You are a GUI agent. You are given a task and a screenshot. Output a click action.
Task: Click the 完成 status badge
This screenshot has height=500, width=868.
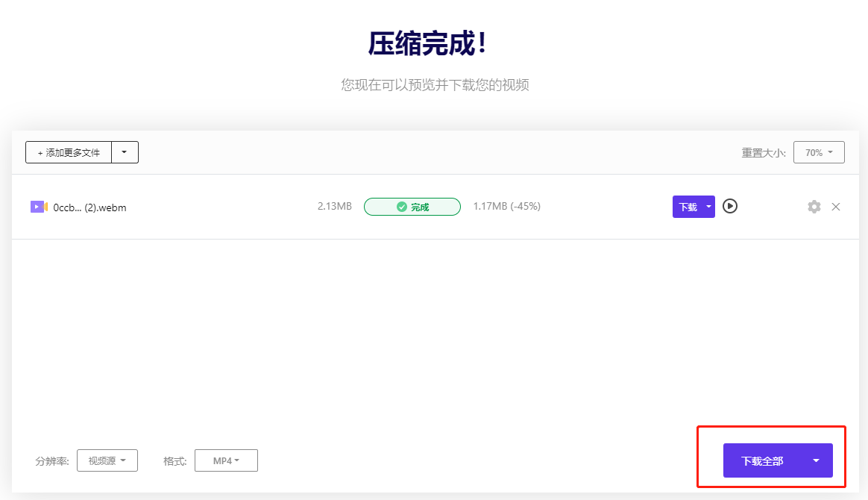coord(412,207)
